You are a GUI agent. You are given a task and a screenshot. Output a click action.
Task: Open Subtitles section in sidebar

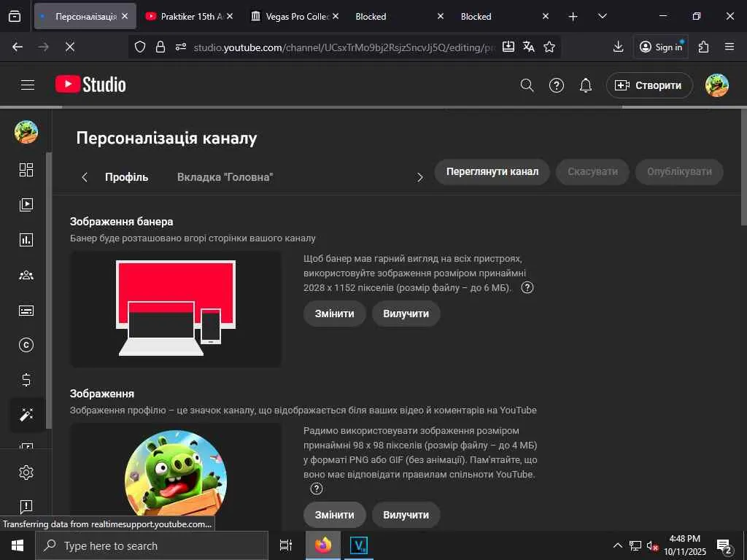(26, 311)
